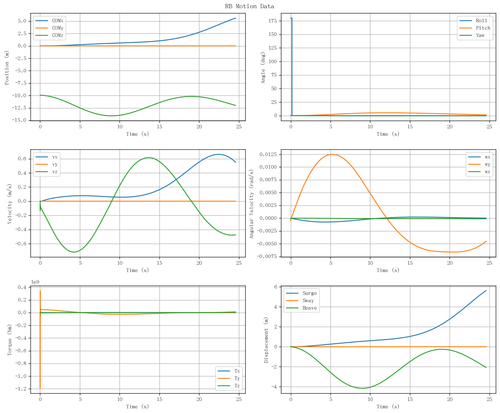Pick the vx legend entry
This screenshot has height=413, width=500.
click(47, 157)
